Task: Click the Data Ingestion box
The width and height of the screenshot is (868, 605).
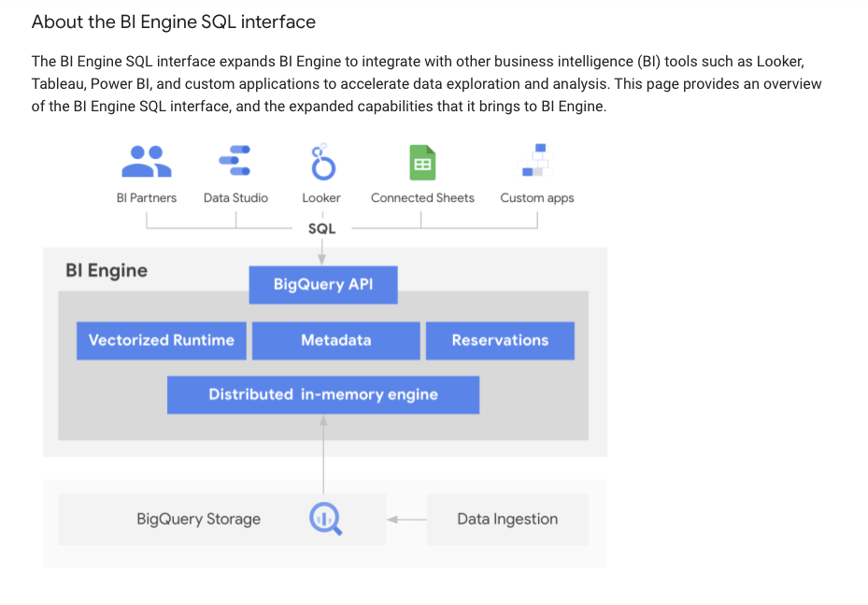Action: pos(507,520)
